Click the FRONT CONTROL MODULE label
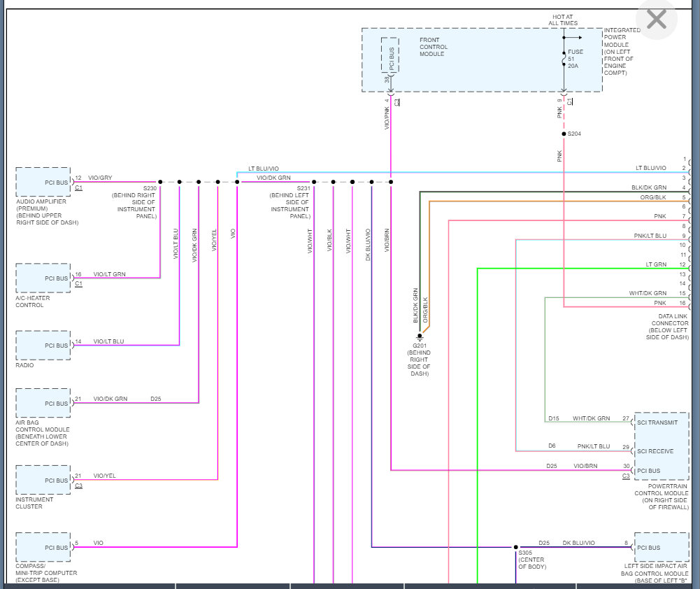Screen dimensions: 700x589 [433, 47]
